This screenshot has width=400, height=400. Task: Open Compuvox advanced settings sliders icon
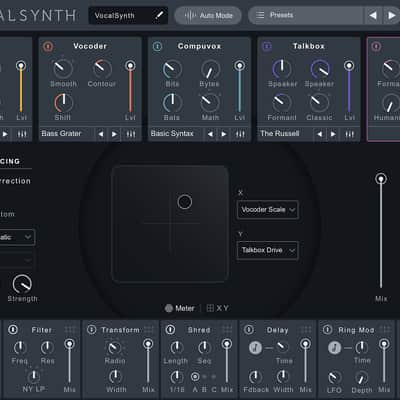tap(240, 134)
